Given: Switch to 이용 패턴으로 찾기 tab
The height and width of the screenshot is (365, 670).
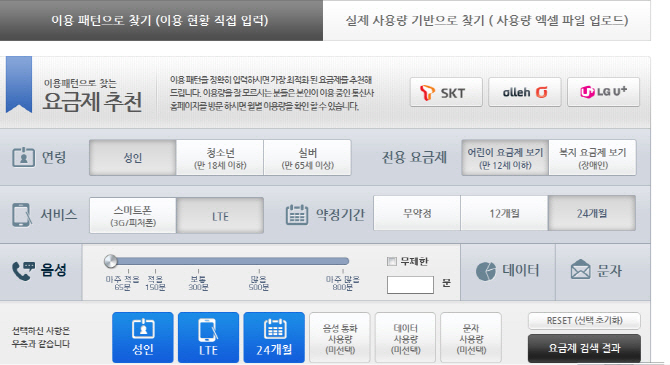Looking at the screenshot, I should click(x=161, y=20).
